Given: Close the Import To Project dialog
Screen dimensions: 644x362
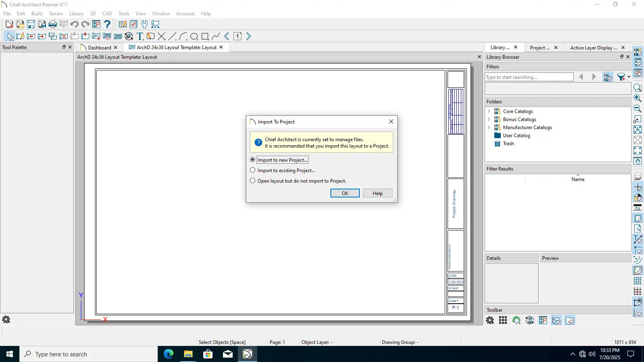Looking at the screenshot, I should [391, 121].
